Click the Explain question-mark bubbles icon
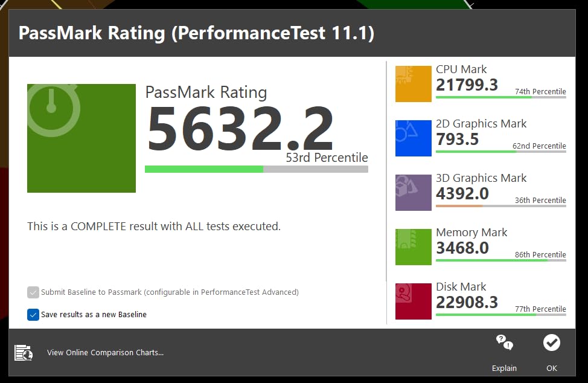Screen dimensions: 588x383 coord(504,343)
